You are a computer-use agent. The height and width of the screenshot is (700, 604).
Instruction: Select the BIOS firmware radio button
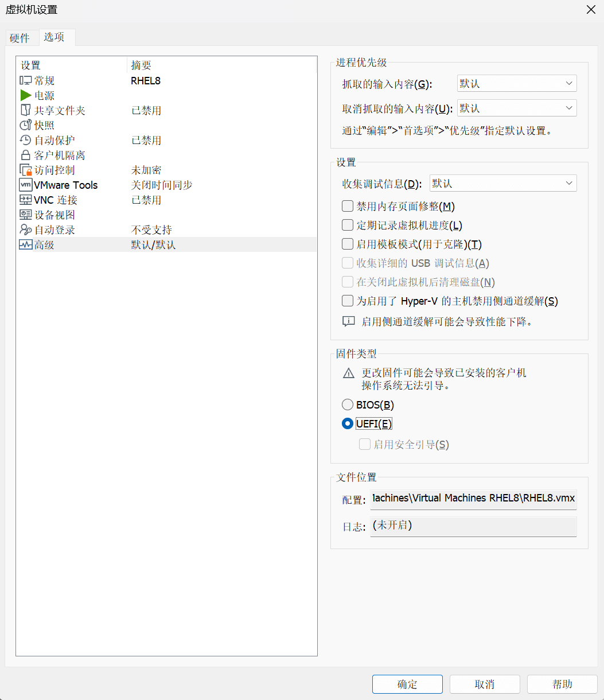click(348, 405)
